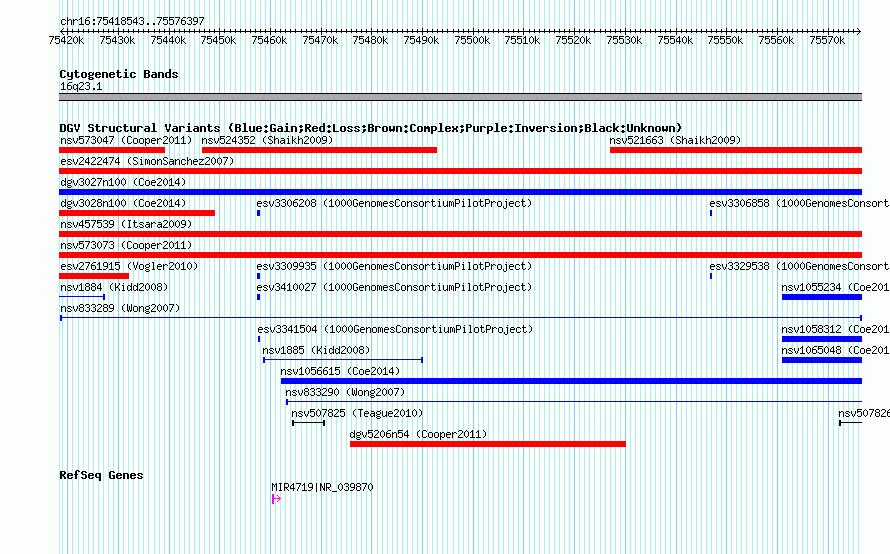Image resolution: width=890 pixels, height=554 pixels.
Task: Select the nsv1065048 blue gain bar
Action: [x=822, y=360]
